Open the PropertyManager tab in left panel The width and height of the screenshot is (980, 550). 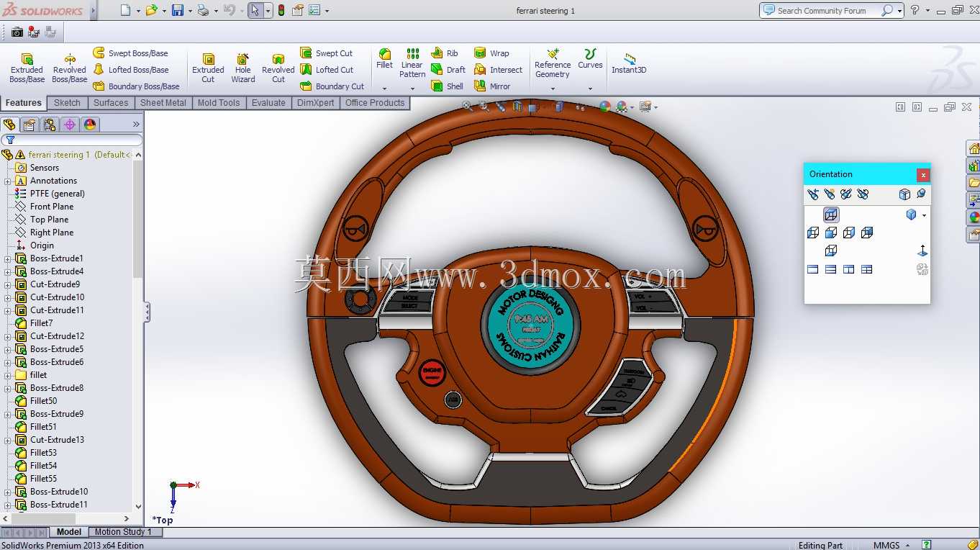click(30, 125)
